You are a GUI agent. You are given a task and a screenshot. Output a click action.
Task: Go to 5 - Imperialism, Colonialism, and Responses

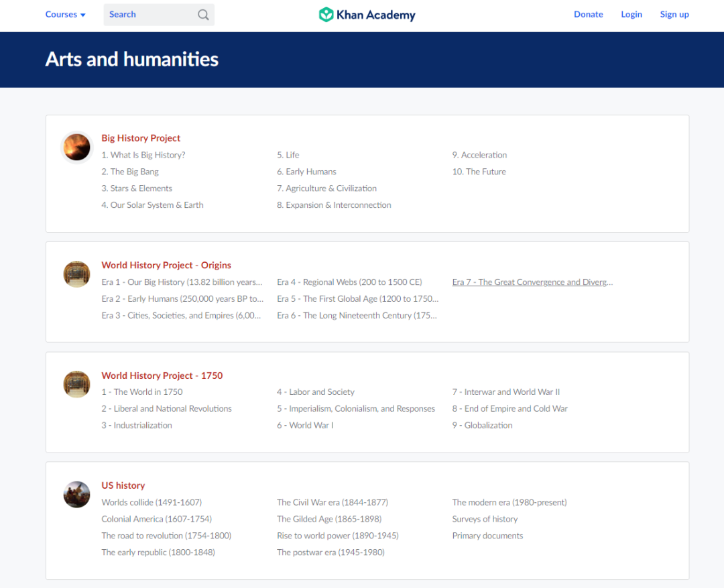point(356,409)
